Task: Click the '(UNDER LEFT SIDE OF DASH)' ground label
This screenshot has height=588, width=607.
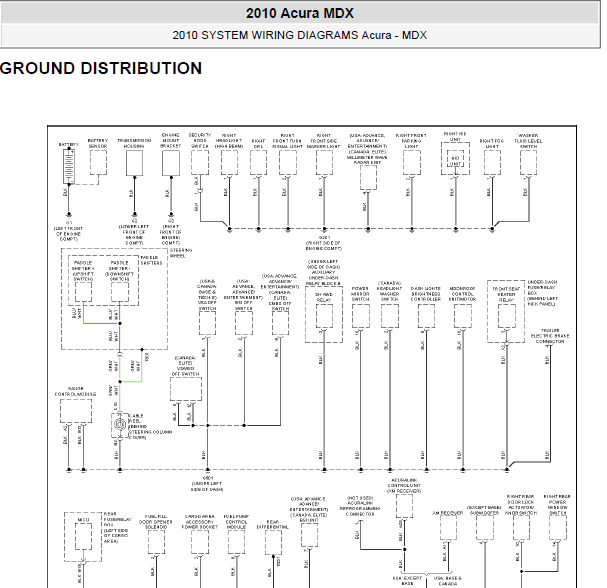Action: pyautogui.click(x=207, y=486)
